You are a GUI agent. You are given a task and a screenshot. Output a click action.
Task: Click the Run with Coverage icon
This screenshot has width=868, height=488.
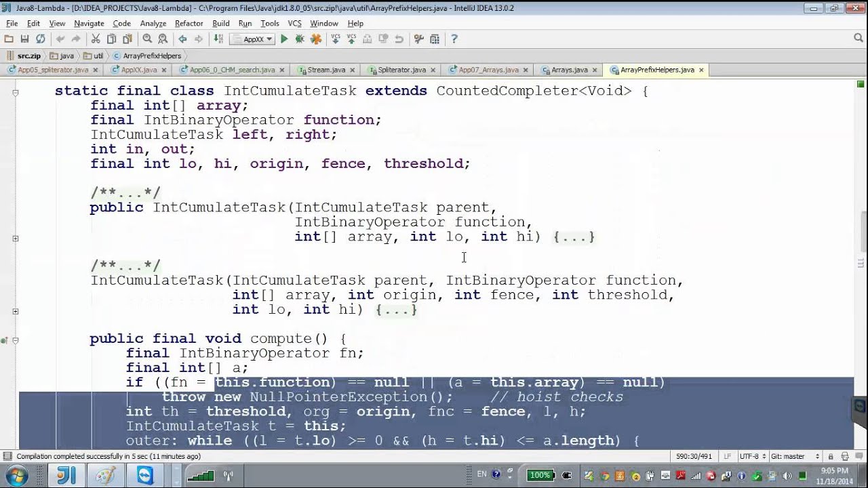pyautogui.click(x=315, y=39)
